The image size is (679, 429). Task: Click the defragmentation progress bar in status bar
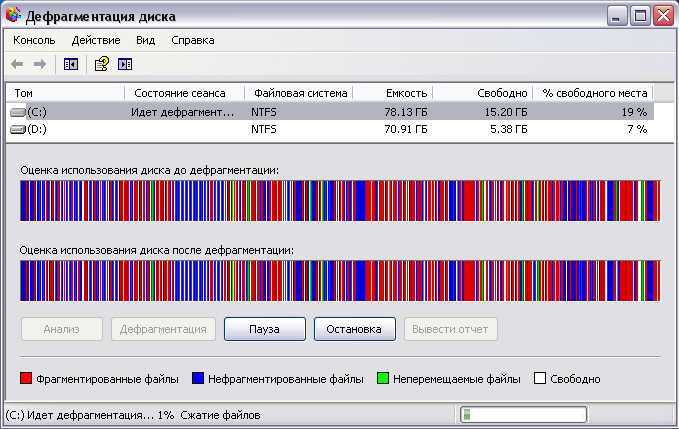pos(524,415)
